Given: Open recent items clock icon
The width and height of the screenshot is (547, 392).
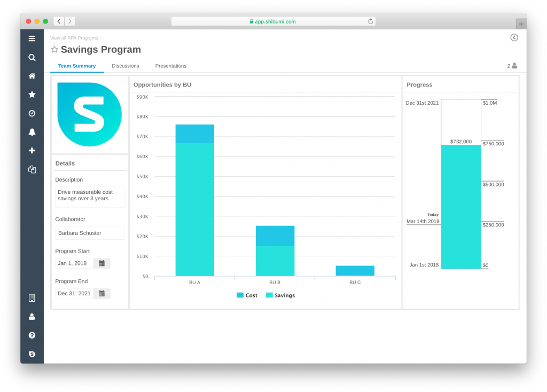Looking at the screenshot, I should (32, 113).
